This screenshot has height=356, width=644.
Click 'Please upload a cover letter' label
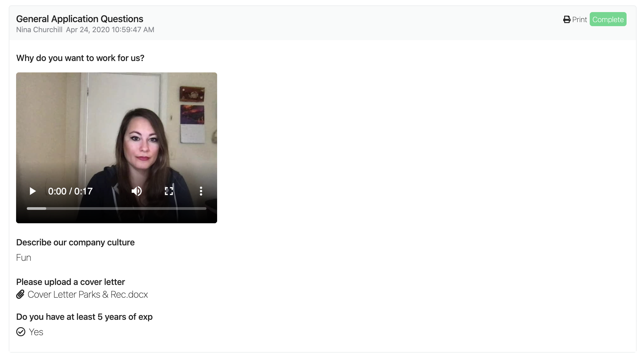[70, 282]
